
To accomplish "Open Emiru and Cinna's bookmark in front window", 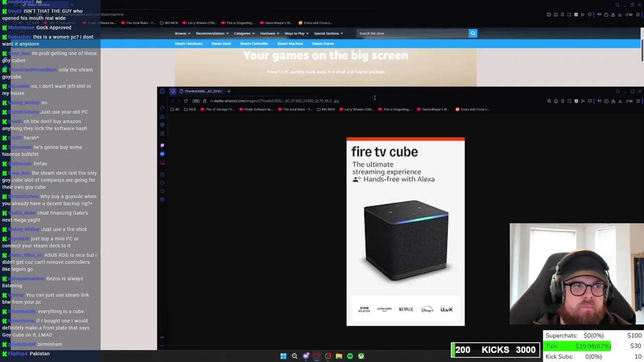I will 471,109.
